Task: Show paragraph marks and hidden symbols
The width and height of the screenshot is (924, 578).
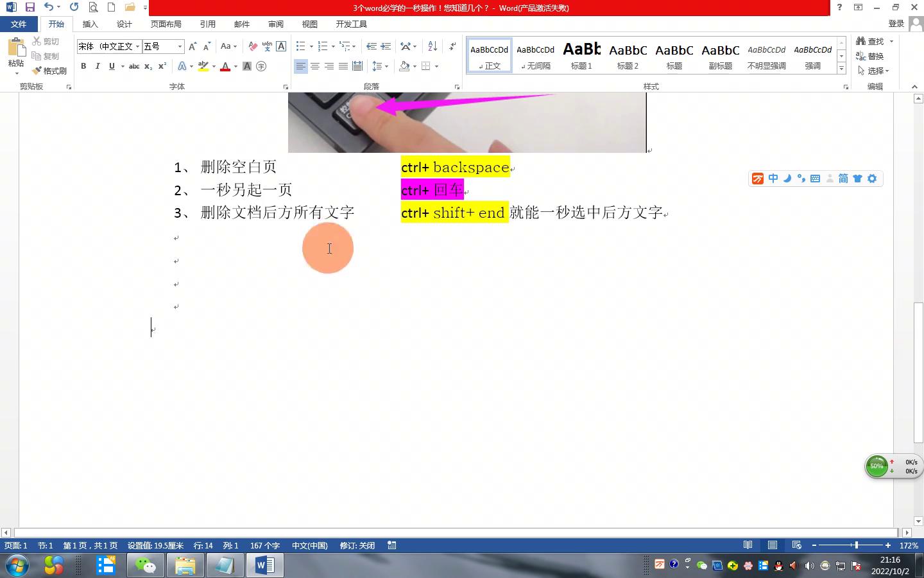Action: [x=452, y=46]
